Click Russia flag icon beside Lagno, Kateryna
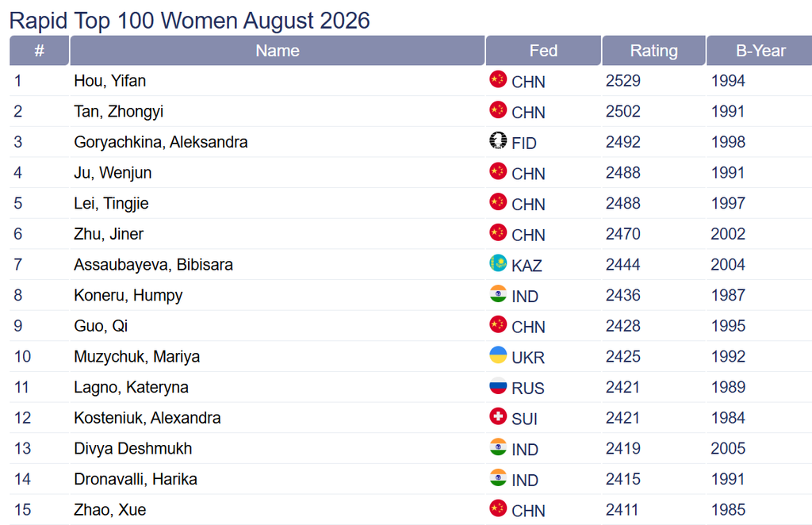The height and width of the screenshot is (525, 812). pos(498,385)
